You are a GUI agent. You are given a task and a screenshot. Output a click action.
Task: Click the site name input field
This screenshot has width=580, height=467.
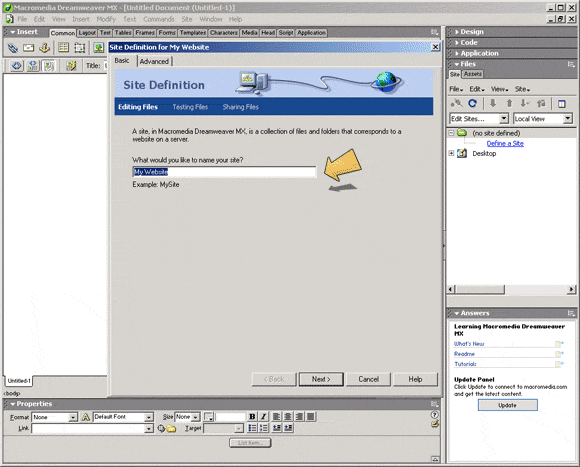(224, 172)
